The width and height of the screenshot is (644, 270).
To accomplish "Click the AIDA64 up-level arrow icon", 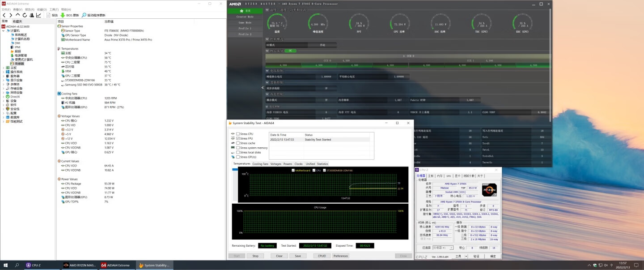I will coord(17,15).
